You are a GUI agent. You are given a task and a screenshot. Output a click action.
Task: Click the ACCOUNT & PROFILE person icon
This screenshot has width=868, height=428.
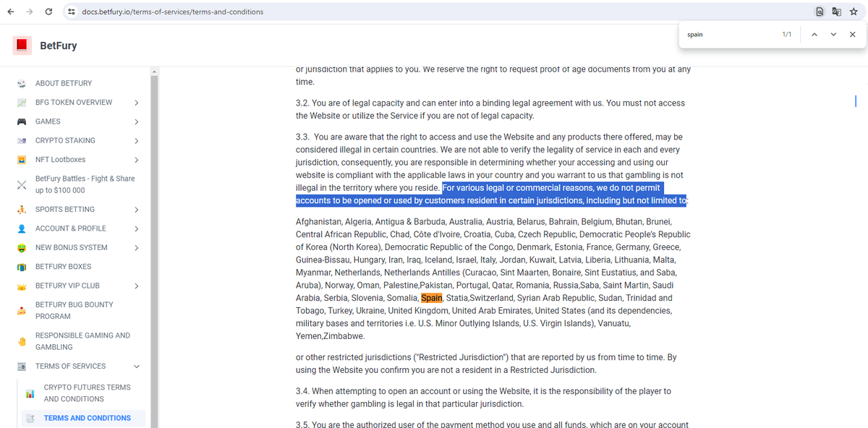[x=22, y=228]
